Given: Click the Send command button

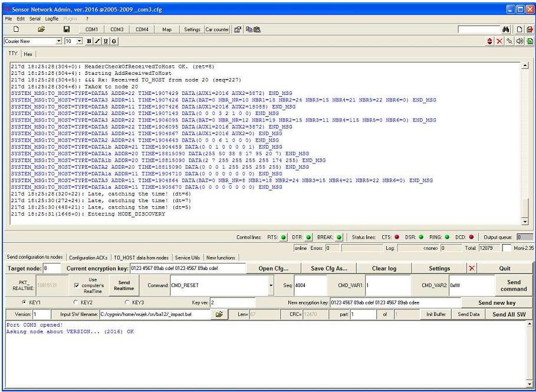Looking at the screenshot, I should click(514, 285).
